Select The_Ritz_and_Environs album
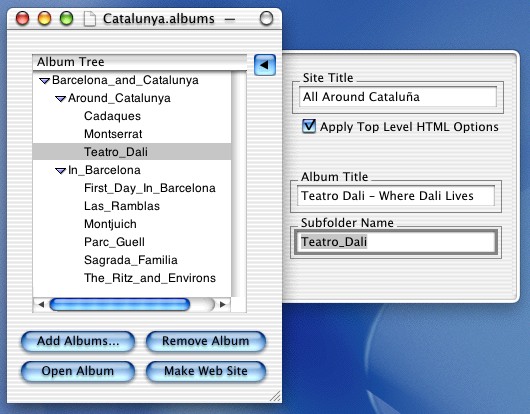Image resolution: width=530 pixels, height=414 pixels. click(150, 278)
